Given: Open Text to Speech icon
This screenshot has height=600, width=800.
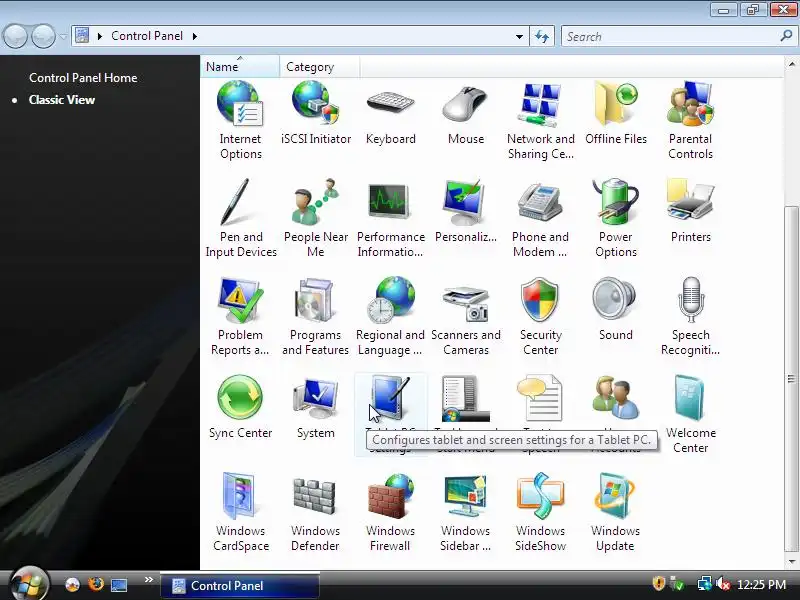Looking at the screenshot, I should (540, 398).
